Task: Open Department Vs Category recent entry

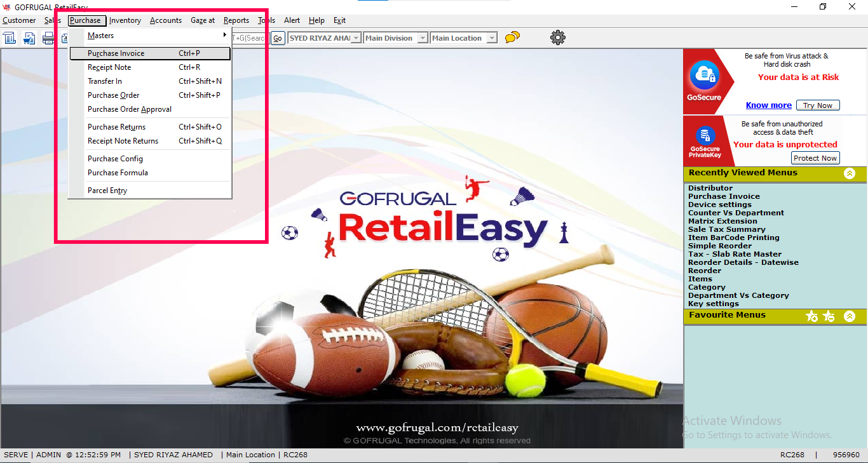Action: 738,295
